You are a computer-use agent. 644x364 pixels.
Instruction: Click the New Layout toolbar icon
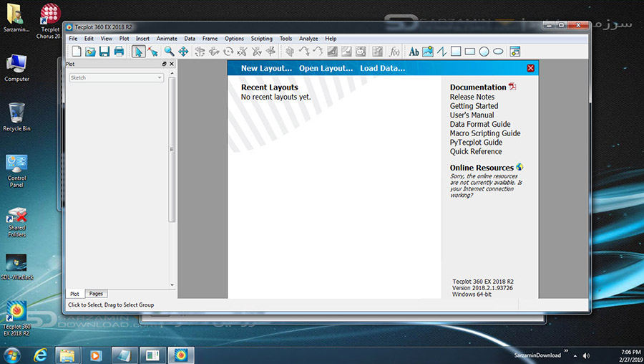(77, 52)
